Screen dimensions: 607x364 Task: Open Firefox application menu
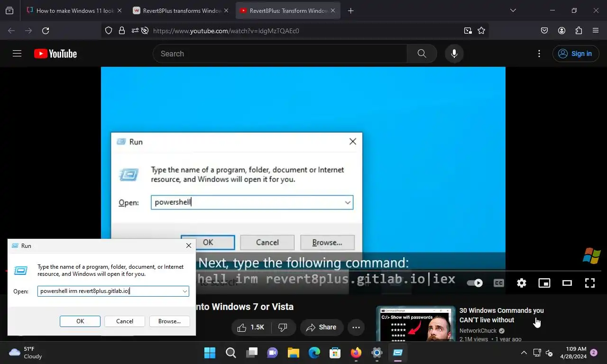[596, 30]
